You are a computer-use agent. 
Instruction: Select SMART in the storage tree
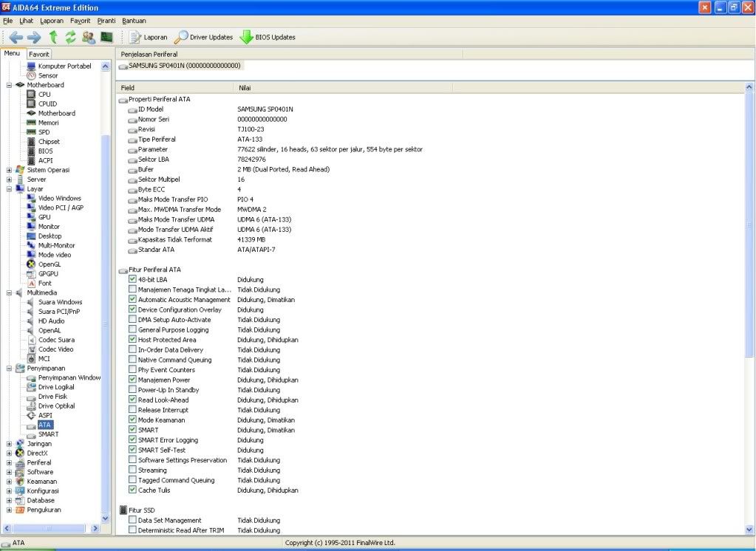coord(48,434)
